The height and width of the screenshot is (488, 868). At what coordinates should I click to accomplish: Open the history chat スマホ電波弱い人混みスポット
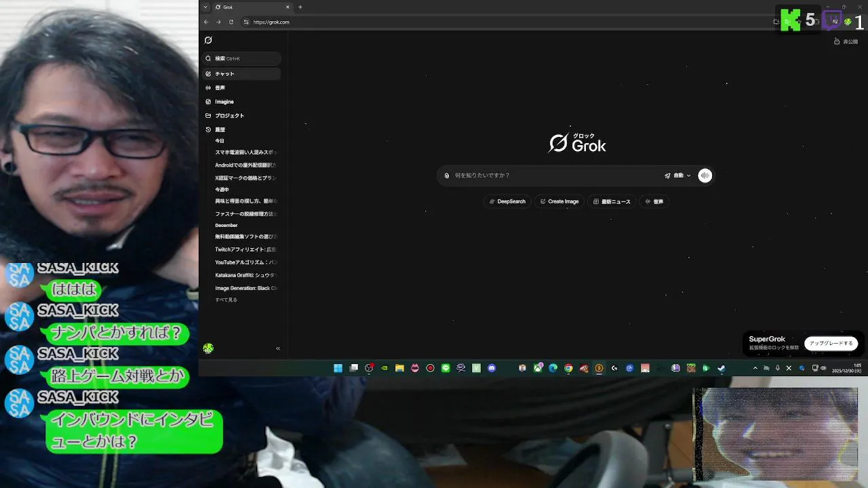click(246, 152)
